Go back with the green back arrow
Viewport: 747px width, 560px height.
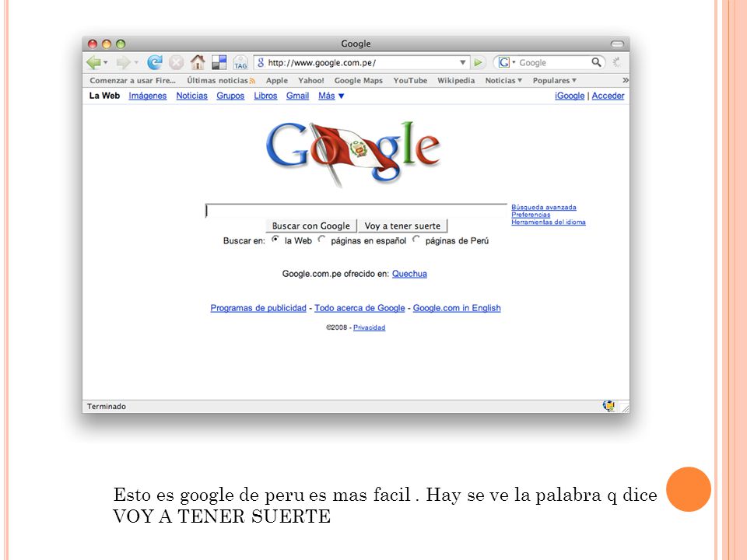coord(93,62)
